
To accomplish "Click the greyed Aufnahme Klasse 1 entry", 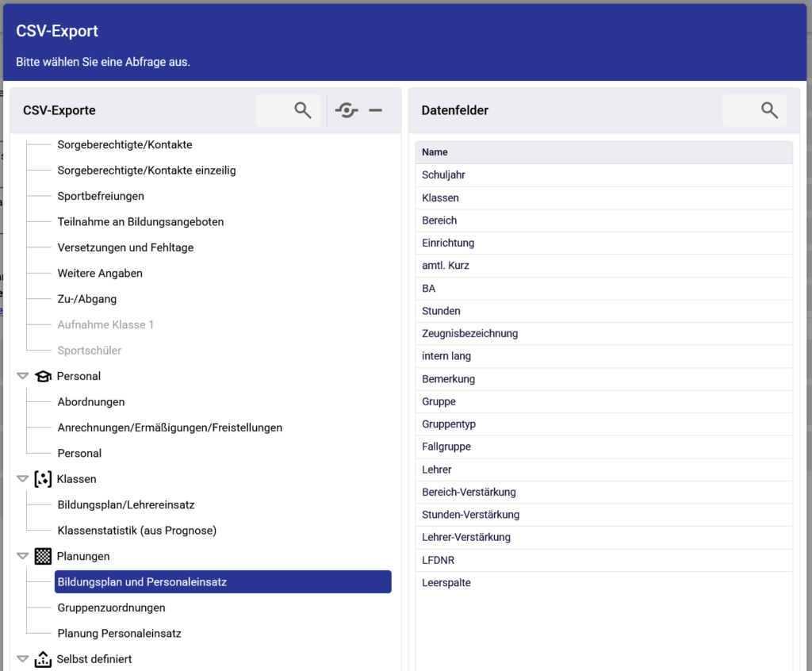I will [x=105, y=325].
